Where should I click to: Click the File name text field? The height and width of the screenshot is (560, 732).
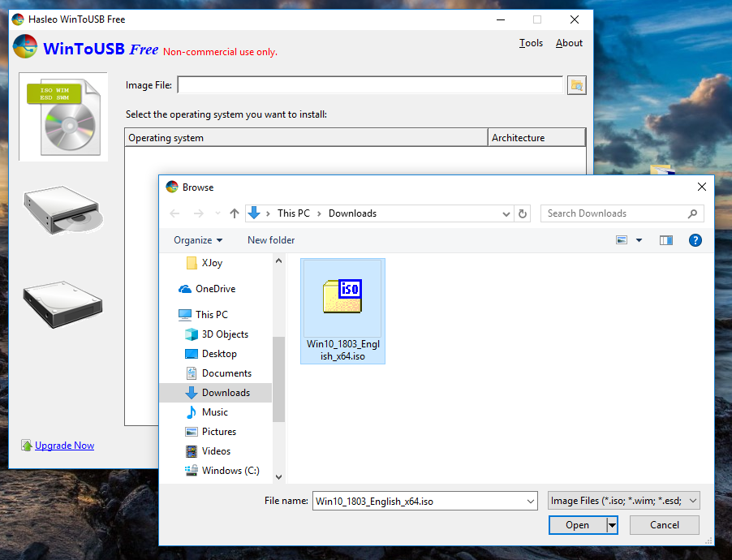[x=420, y=501]
